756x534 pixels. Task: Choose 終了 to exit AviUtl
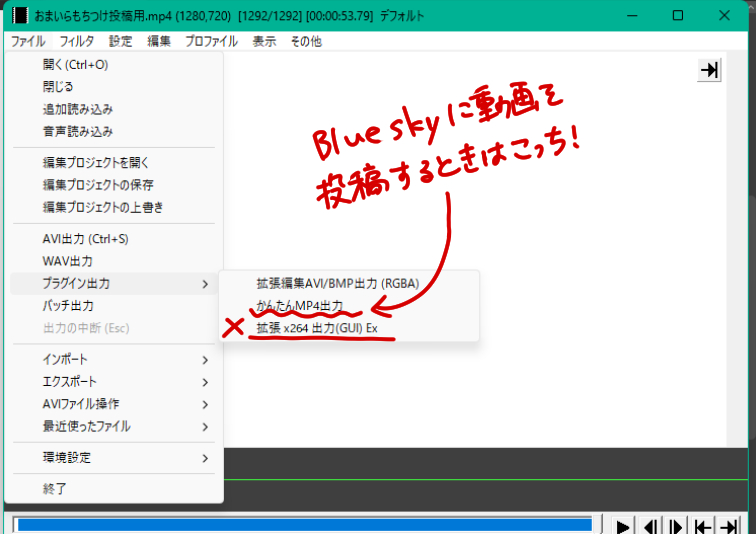pos(55,489)
